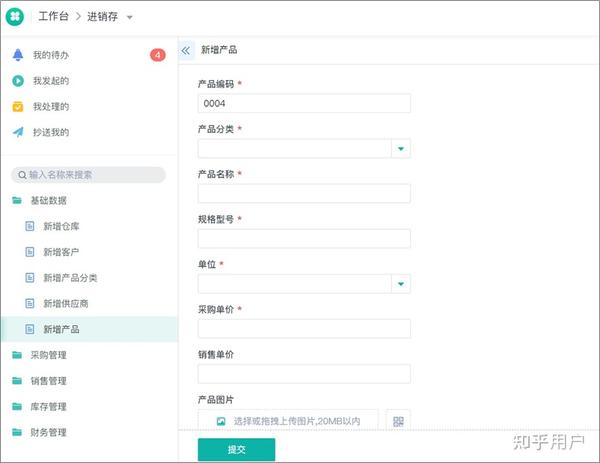Open 我的待办 bell icon

tap(17, 55)
